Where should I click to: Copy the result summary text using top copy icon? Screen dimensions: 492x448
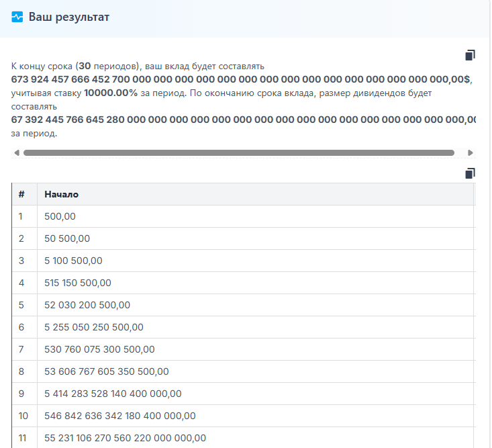click(x=470, y=55)
